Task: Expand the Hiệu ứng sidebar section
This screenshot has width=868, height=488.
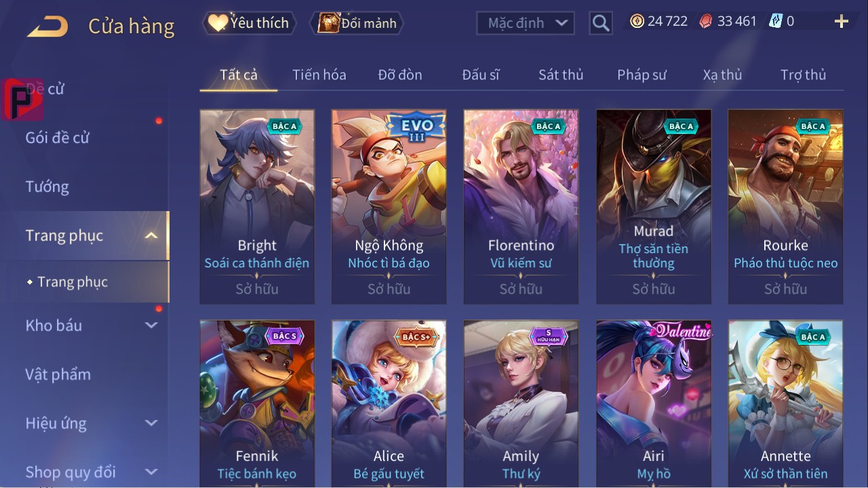Action: coord(151,423)
